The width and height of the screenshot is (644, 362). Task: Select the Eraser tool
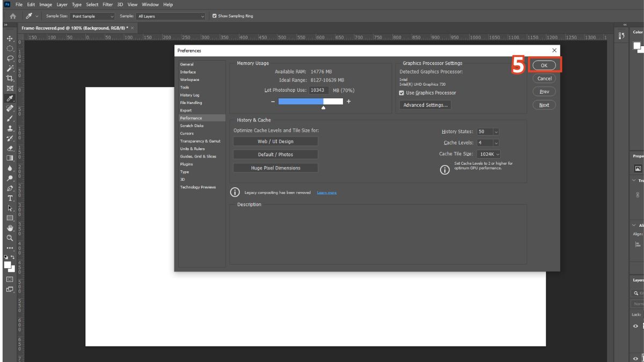[10, 149]
